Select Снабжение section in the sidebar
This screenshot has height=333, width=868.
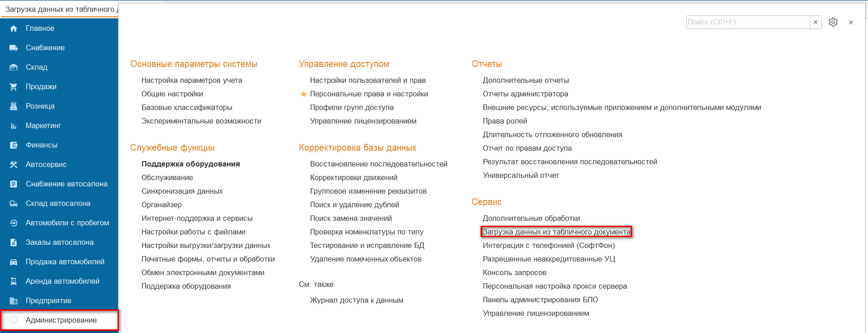[x=45, y=48]
